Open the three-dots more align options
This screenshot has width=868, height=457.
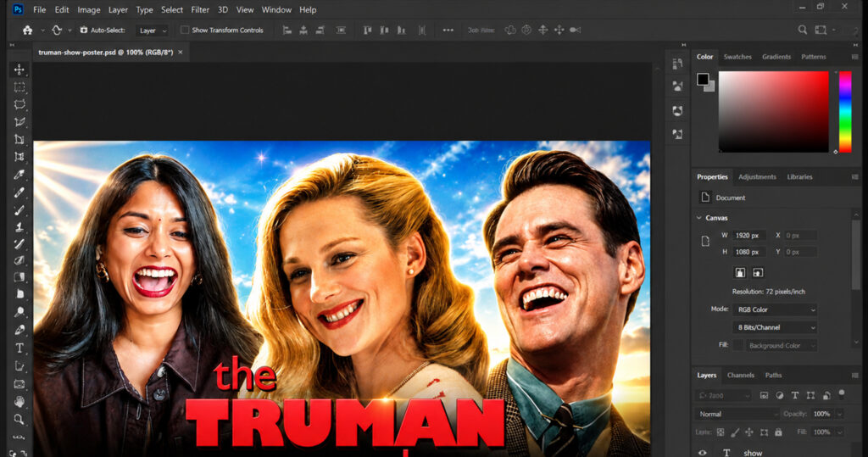(448, 31)
